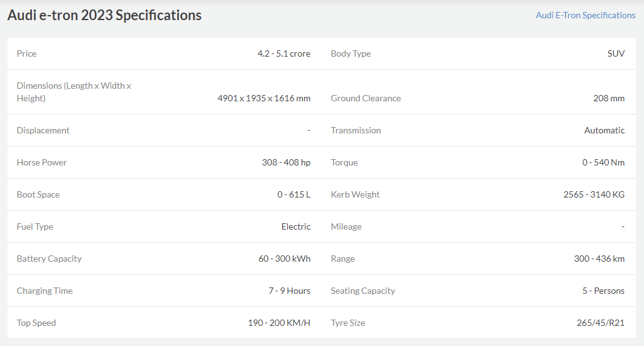Select the SUV body type value

pyautogui.click(x=616, y=53)
